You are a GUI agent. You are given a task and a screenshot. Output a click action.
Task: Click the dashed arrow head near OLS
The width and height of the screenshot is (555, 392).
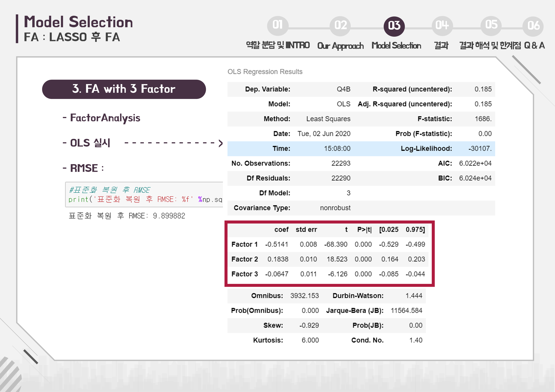220,143
